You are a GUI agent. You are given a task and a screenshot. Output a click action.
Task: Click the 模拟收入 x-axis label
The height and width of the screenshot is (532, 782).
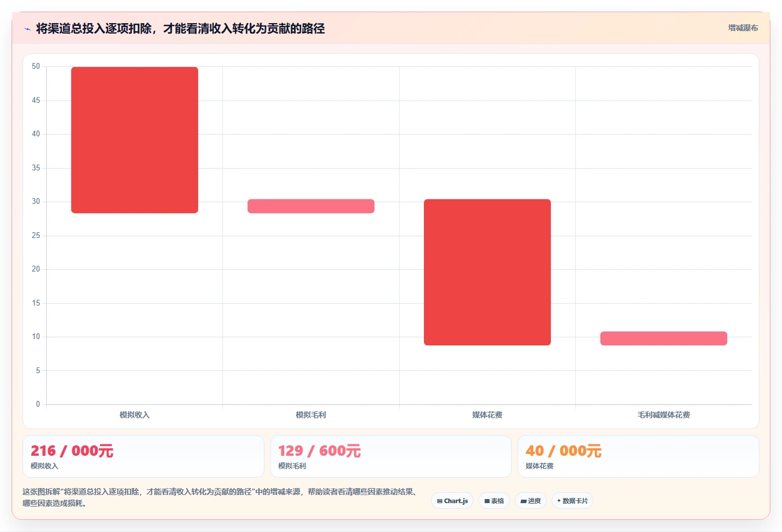pyautogui.click(x=135, y=415)
